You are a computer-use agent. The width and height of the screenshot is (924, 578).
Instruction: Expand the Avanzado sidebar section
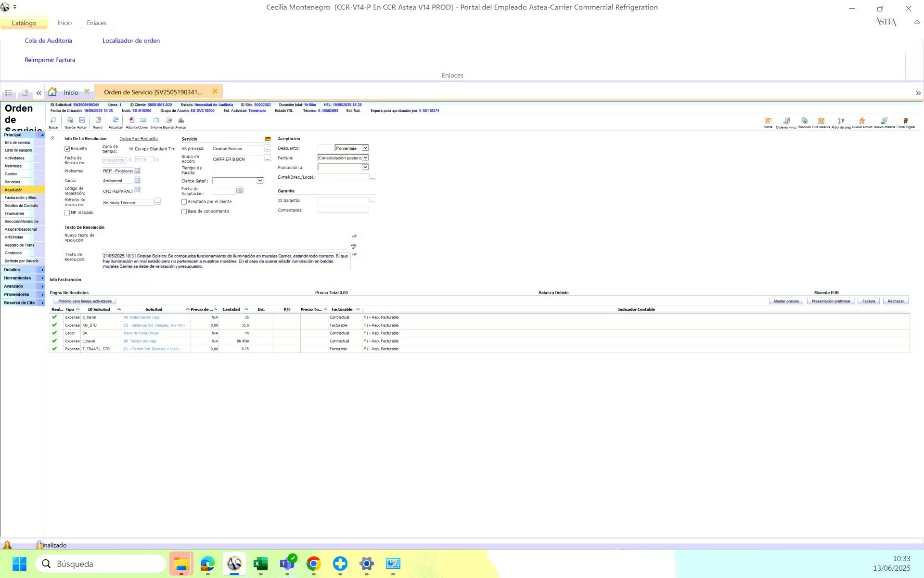pyautogui.click(x=23, y=286)
